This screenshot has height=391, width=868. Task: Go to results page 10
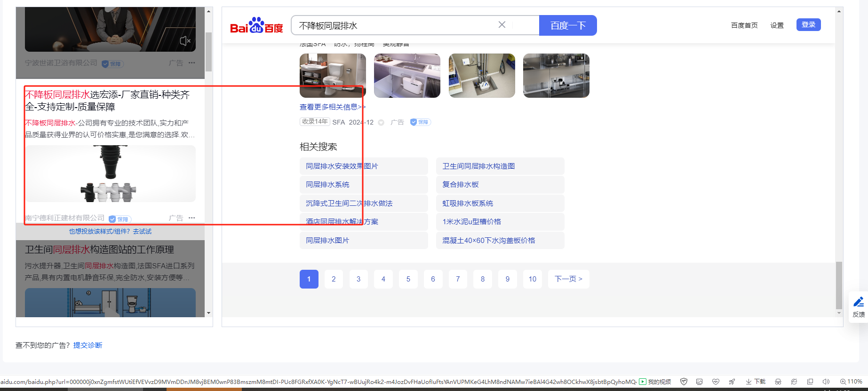tap(533, 279)
